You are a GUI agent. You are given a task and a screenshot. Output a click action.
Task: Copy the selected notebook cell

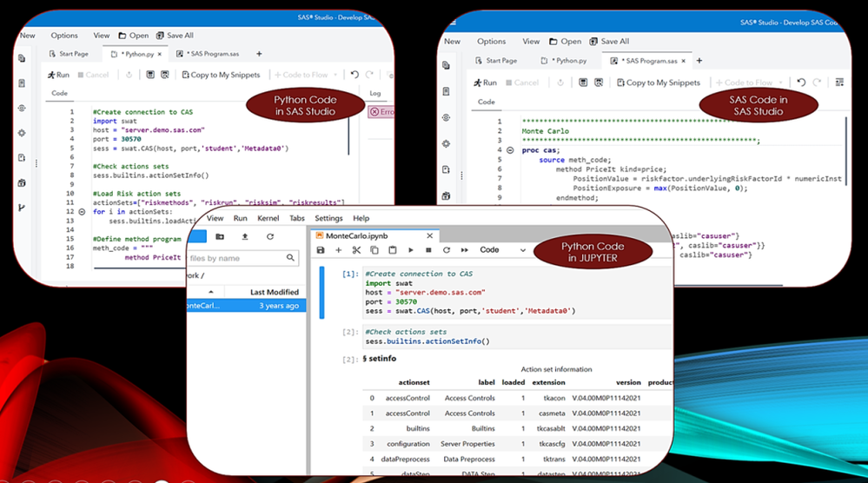[374, 250]
